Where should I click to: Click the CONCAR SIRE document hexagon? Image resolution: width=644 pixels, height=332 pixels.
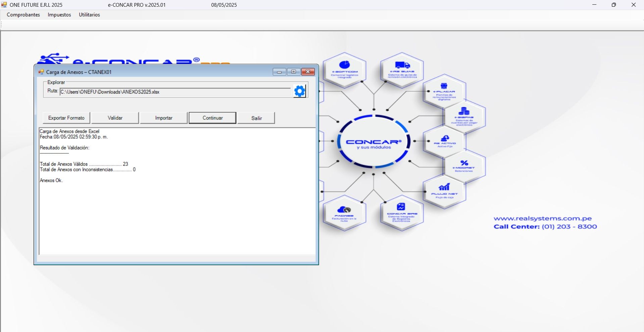coord(402,212)
